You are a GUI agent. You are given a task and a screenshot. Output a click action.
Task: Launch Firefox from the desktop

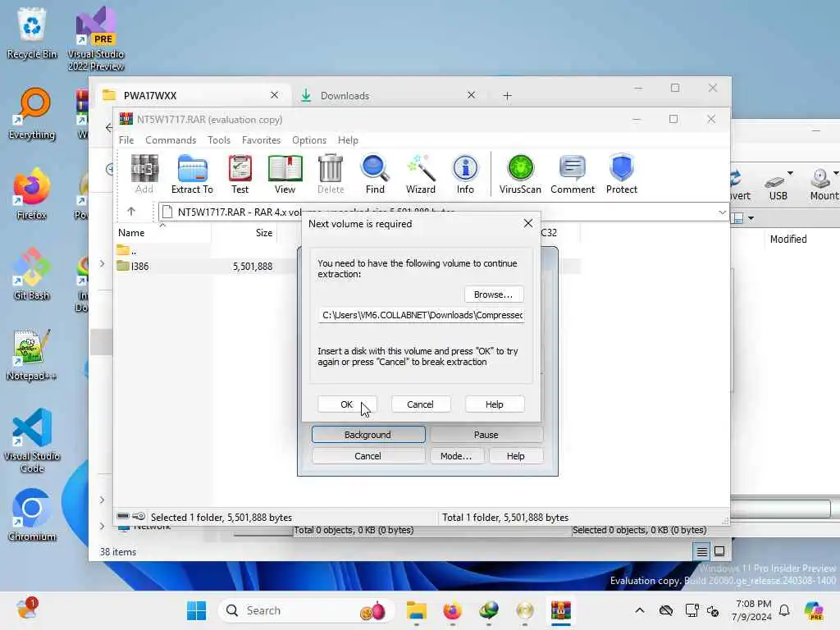click(x=32, y=194)
